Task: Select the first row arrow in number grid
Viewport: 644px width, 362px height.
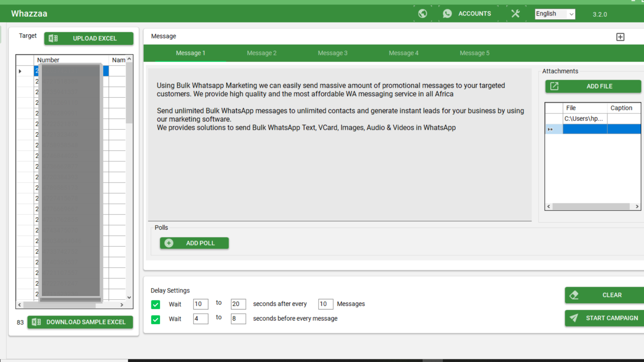Action: click(x=20, y=71)
